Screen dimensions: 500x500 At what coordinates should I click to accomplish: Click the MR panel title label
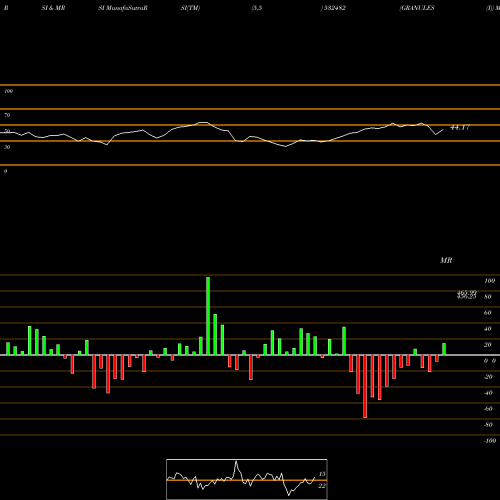446,260
